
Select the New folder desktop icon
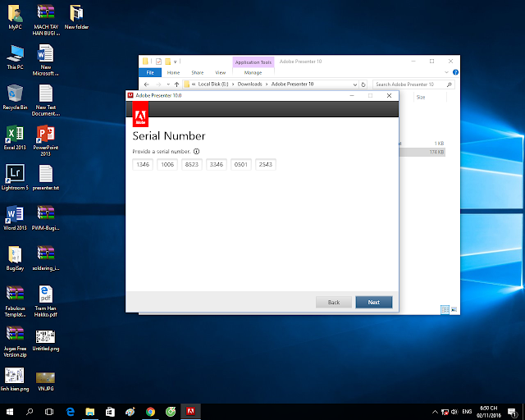pos(76,13)
